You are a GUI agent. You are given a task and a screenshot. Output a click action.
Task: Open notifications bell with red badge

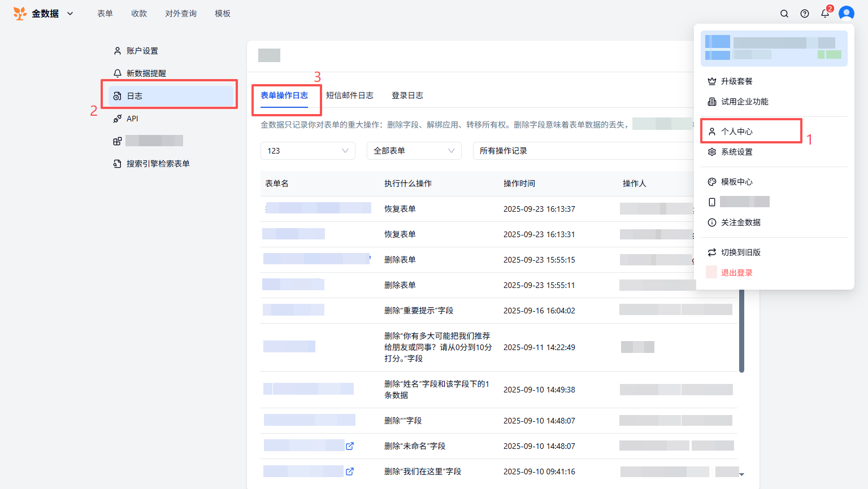[x=825, y=14]
